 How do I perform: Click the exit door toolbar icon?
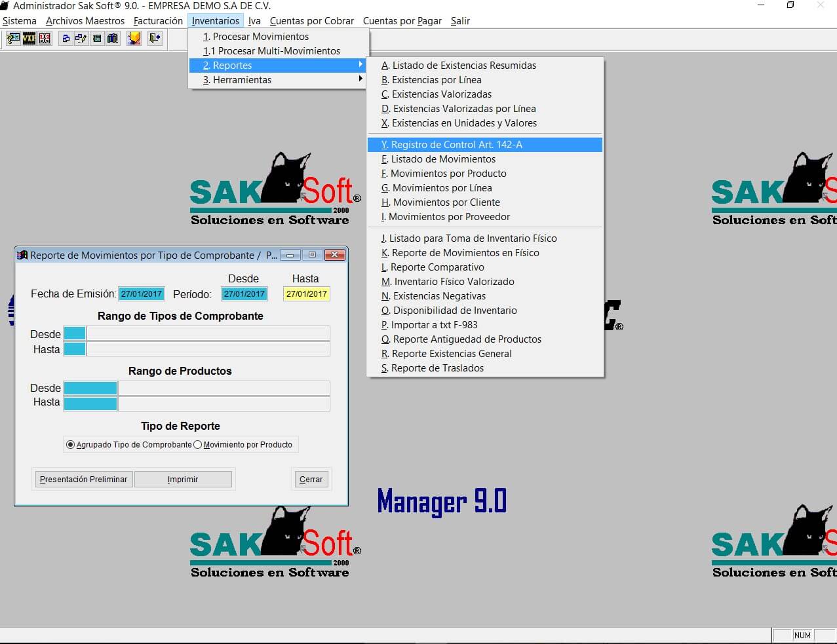pyautogui.click(x=155, y=39)
